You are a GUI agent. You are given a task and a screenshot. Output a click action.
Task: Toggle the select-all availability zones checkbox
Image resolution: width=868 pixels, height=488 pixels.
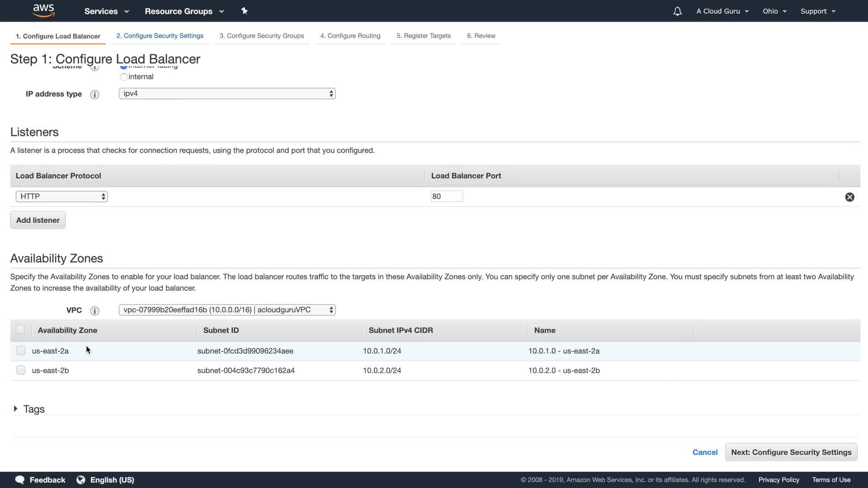(x=20, y=329)
